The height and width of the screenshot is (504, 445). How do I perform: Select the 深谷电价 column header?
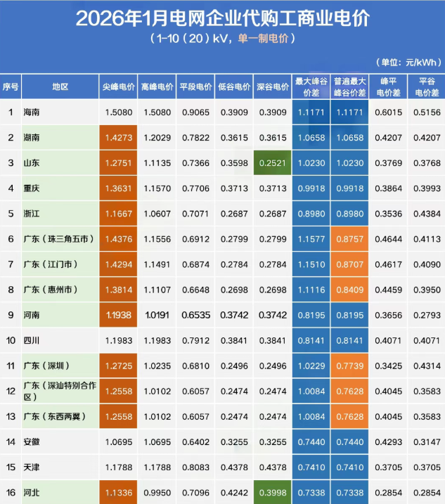[x=271, y=86]
